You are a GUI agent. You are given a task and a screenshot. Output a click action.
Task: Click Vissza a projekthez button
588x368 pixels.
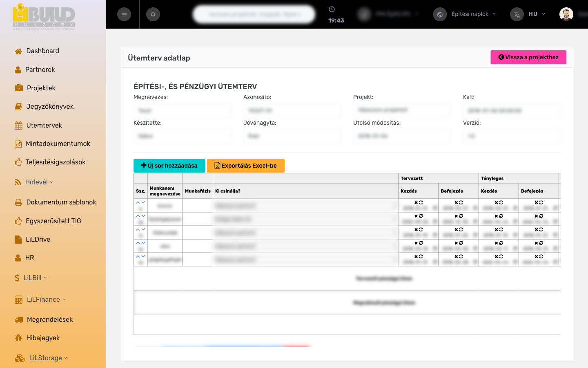coord(528,57)
